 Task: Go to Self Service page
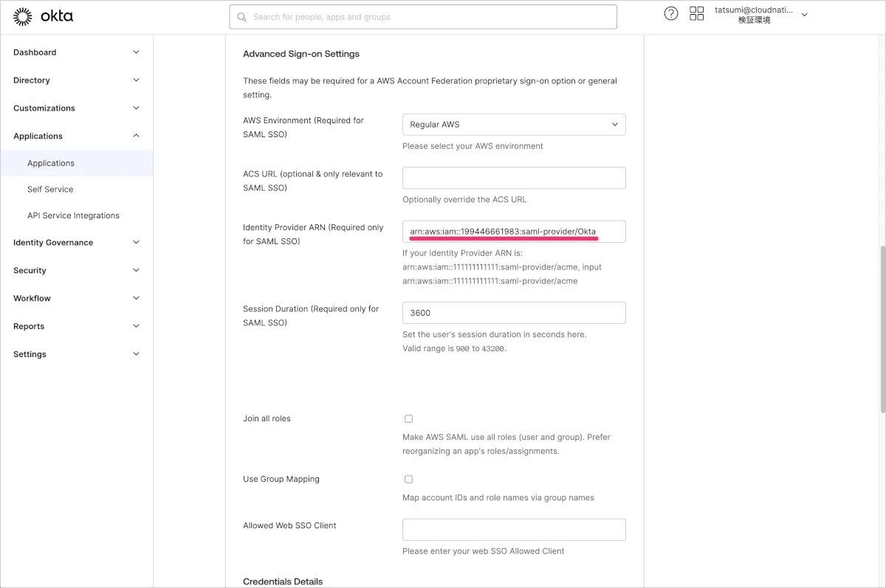(x=50, y=190)
